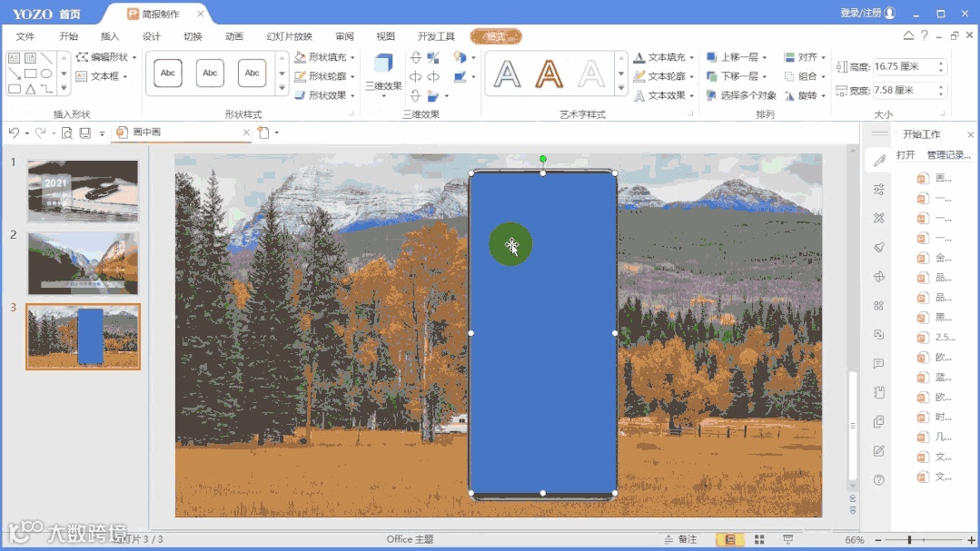The image size is (980, 551).
Task: Switch to the 插入 ribbon tab
Action: pyautogui.click(x=110, y=36)
